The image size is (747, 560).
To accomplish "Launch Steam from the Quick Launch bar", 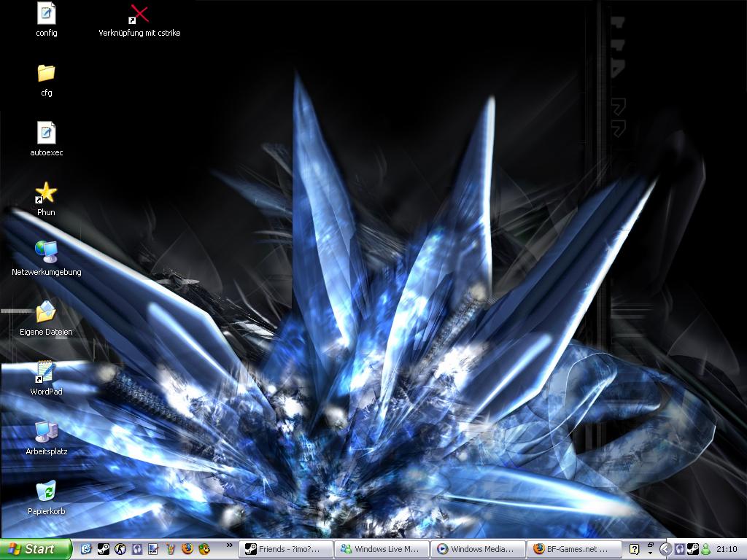I will [x=104, y=549].
